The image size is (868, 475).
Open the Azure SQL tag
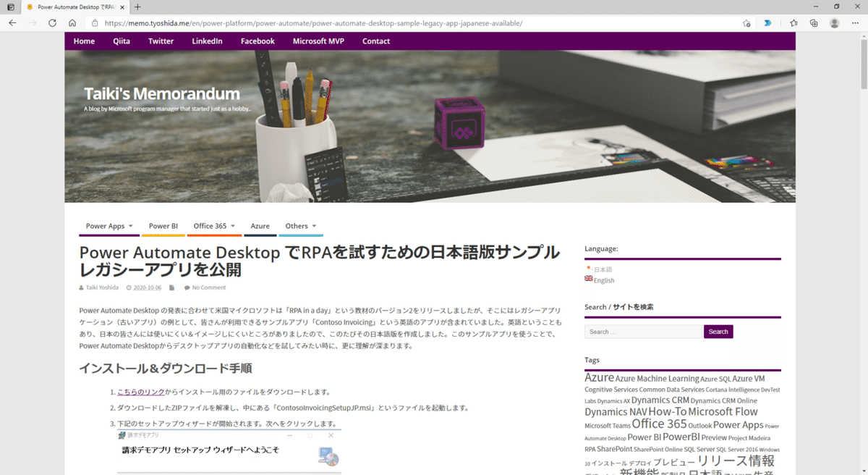(x=715, y=379)
